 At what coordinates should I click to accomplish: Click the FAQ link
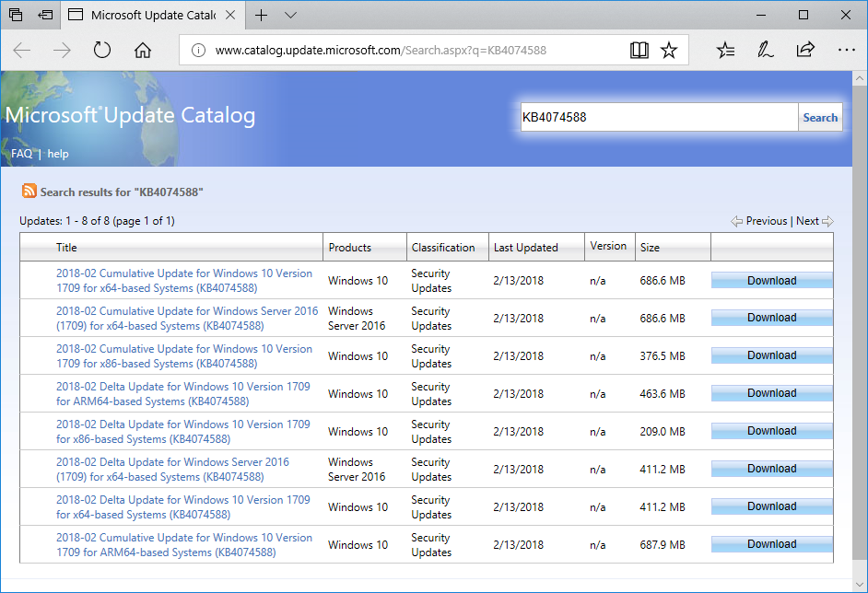[x=21, y=154]
